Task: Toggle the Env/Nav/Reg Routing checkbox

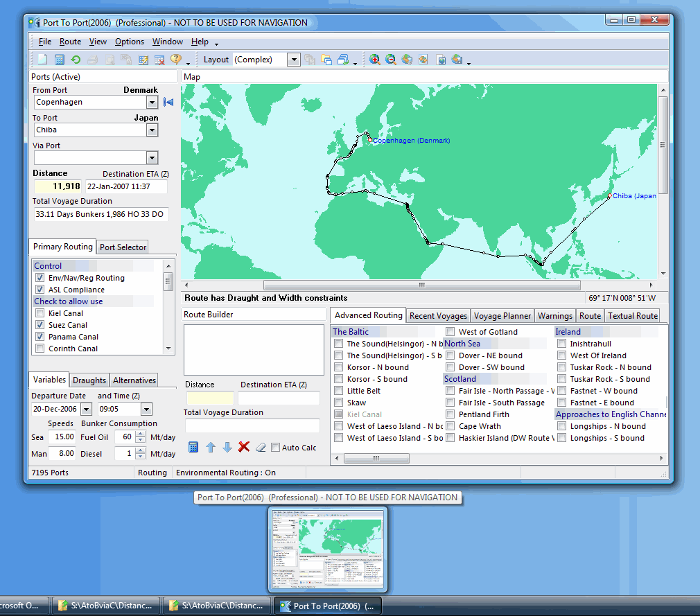Action: [40, 278]
